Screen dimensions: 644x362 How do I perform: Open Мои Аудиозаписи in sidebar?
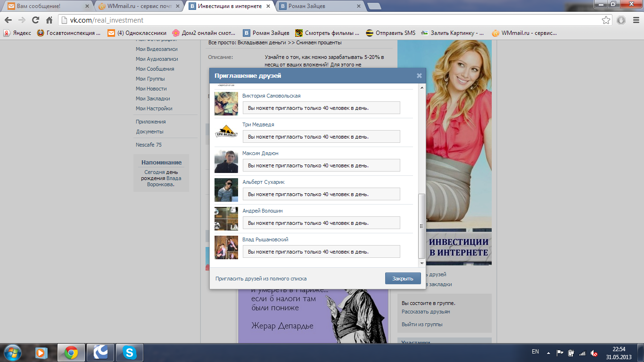pyautogui.click(x=157, y=59)
